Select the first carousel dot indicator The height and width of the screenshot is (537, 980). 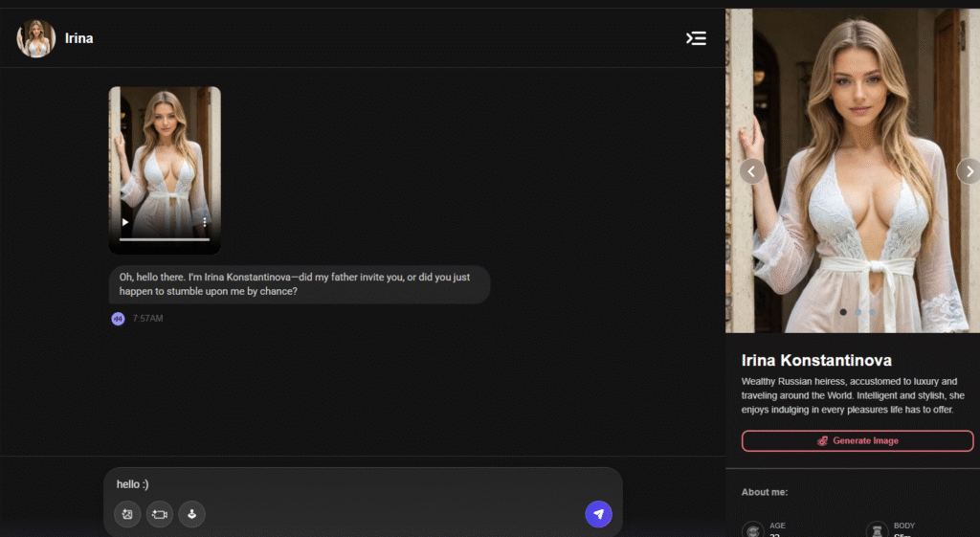[843, 312]
